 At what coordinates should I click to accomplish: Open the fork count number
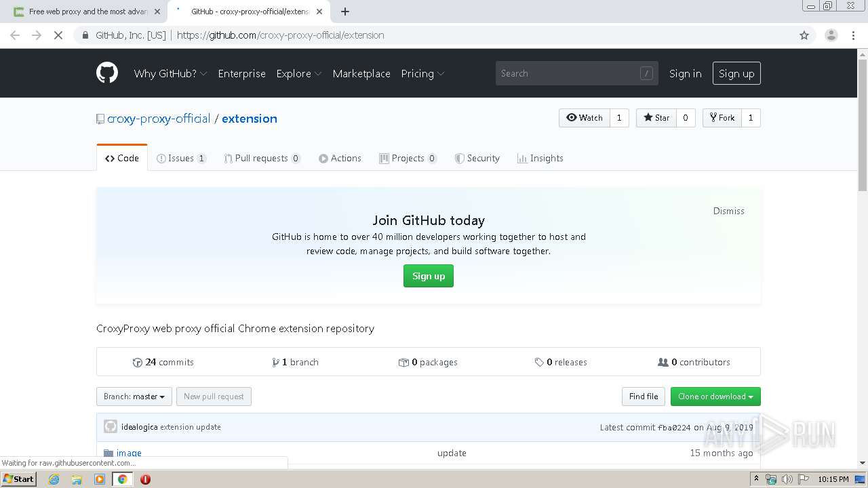point(751,118)
